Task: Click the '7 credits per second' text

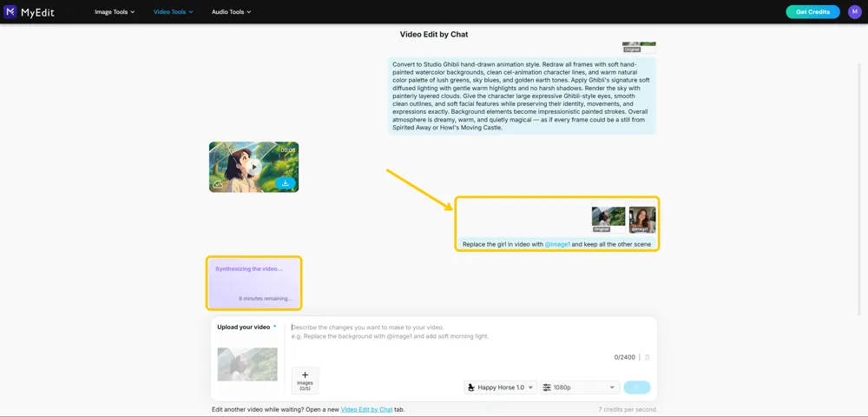Action: coord(628,409)
